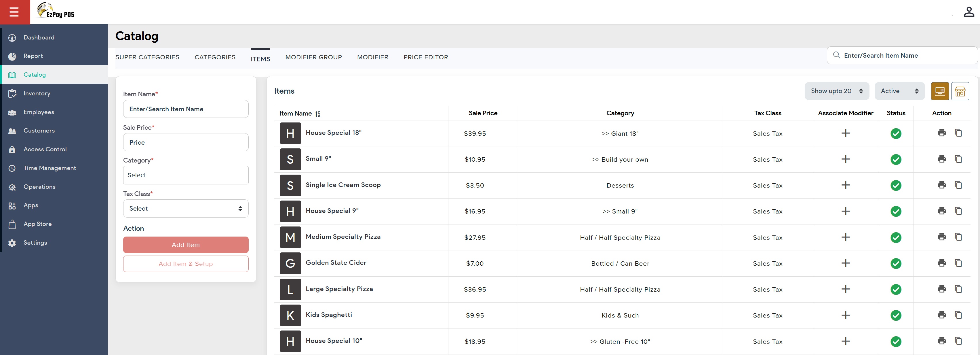Disable the status toggle for Small 9"
This screenshot has height=355, width=980.
[896, 159]
